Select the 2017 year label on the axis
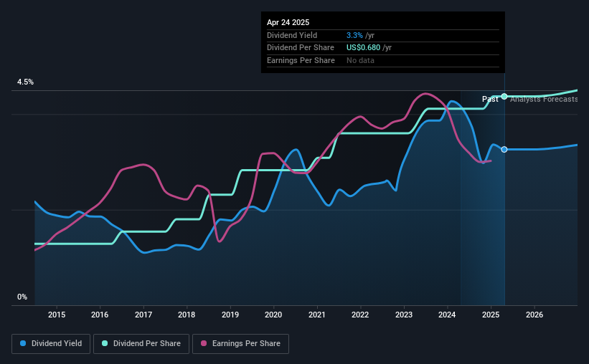The width and height of the screenshot is (589, 364). click(x=143, y=315)
